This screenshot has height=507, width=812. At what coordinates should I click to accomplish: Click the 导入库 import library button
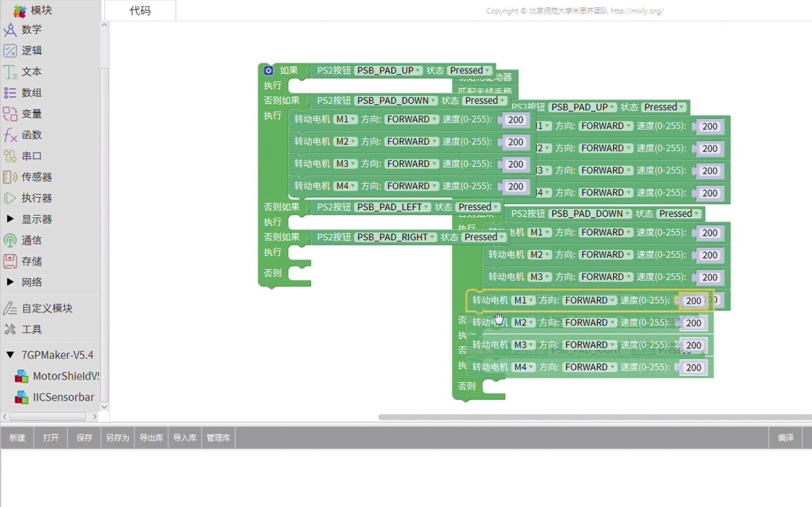tap(185, 438)
